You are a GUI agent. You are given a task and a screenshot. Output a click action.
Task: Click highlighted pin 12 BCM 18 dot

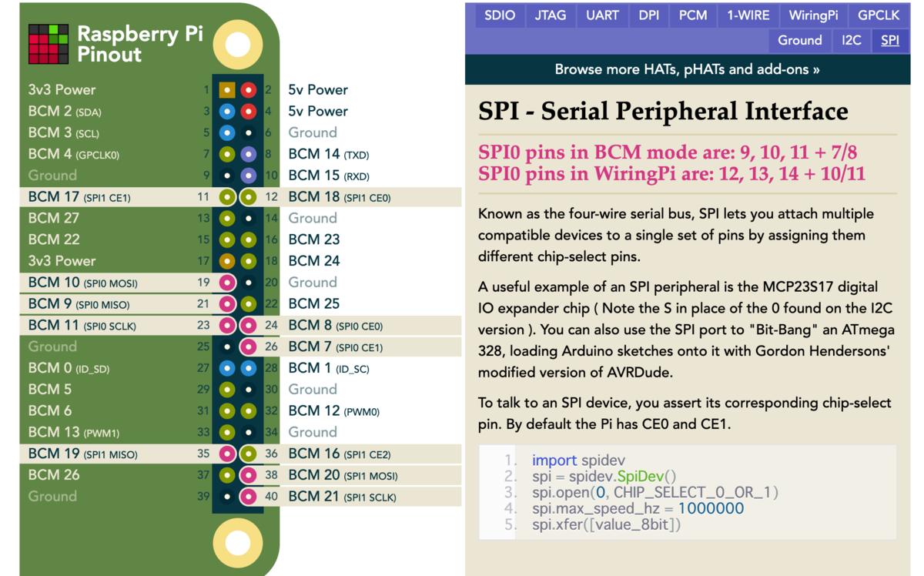click(248, 197)
